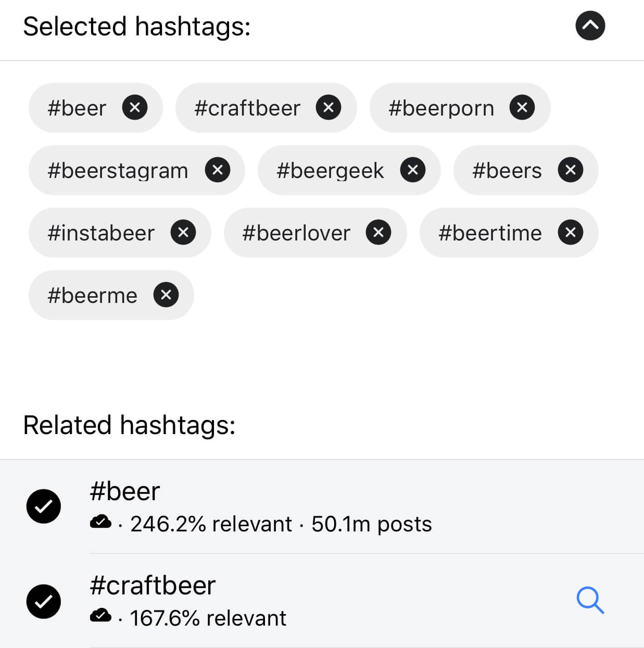Image resolution: width=644 pixels, height=648 pixels.
Task: Remove the #beer hashtag chip
Action: [135, 108]
